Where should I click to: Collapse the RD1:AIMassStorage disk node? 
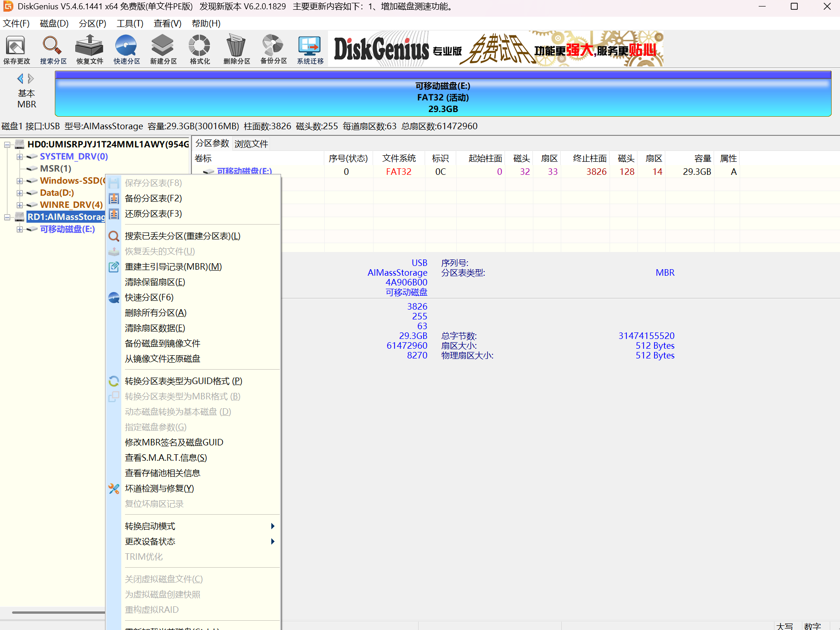pos(7,217)
